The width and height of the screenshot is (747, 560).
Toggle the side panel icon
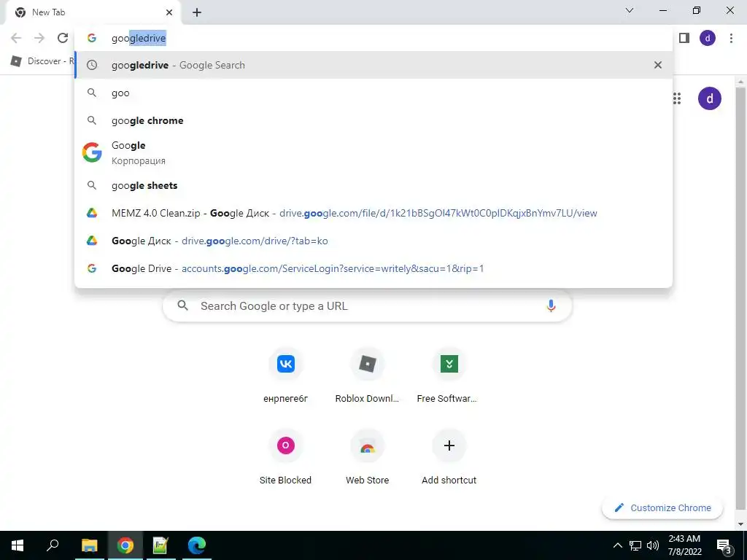point(684,38)
